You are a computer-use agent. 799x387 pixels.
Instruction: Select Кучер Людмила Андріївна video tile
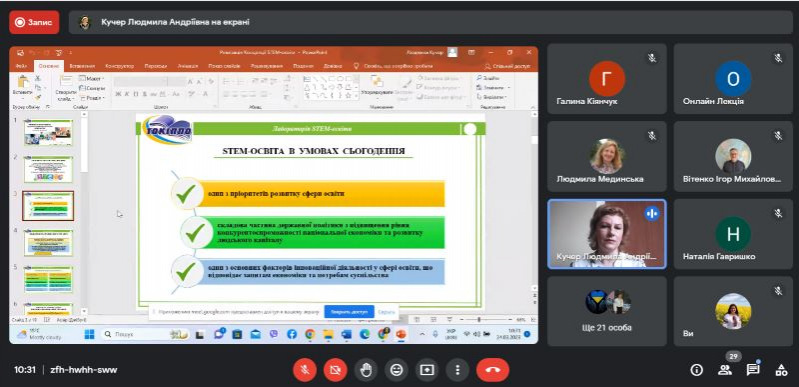606,234
